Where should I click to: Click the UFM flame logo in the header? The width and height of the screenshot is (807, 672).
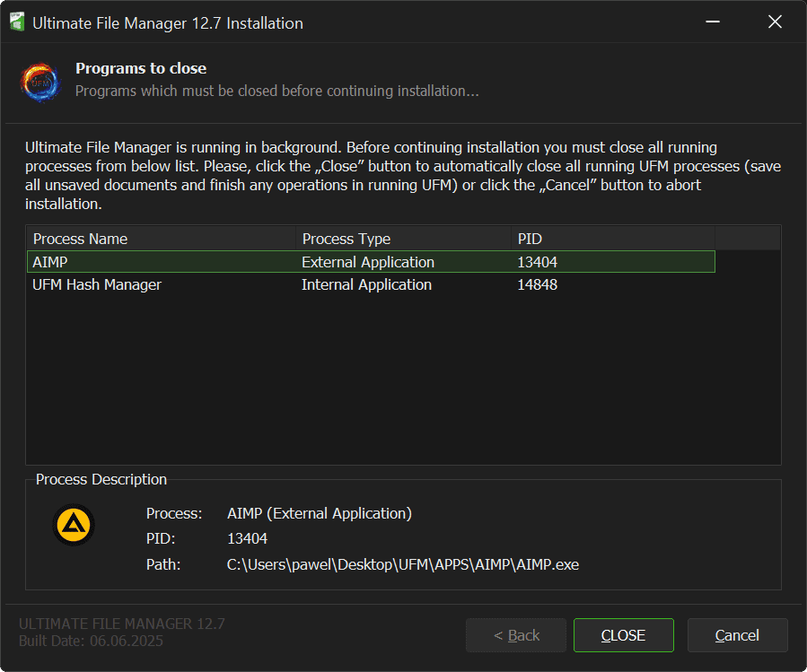point(41,82)
